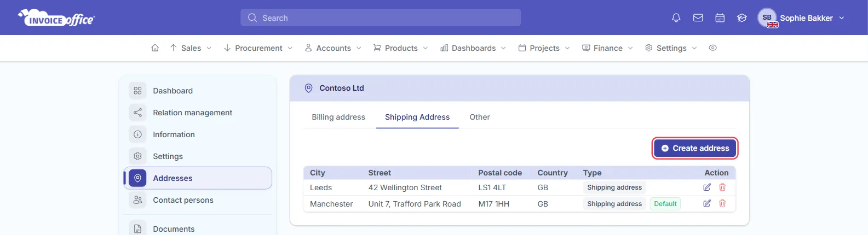Image resolution: width=868 pixels, height=235 pixels.
Task: Click the Relation management share icon
Action: point(137,113)
